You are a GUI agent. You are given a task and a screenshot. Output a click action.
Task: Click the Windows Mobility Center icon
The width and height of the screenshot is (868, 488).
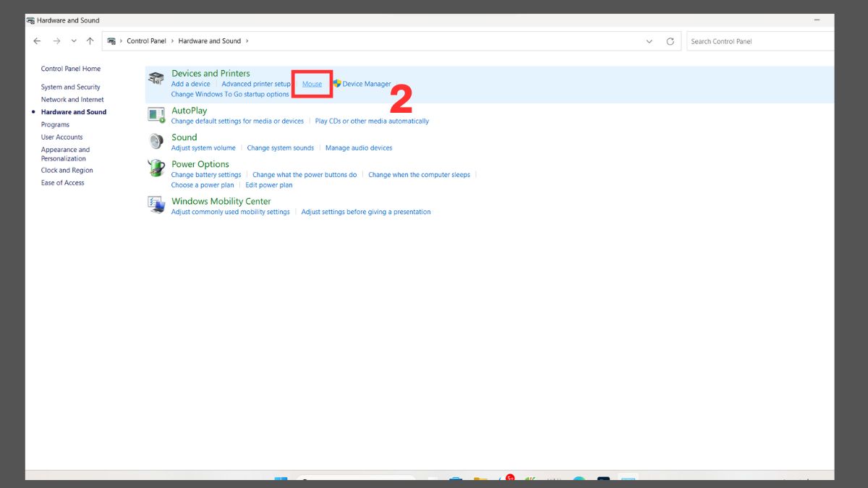[x=156, y=205]
